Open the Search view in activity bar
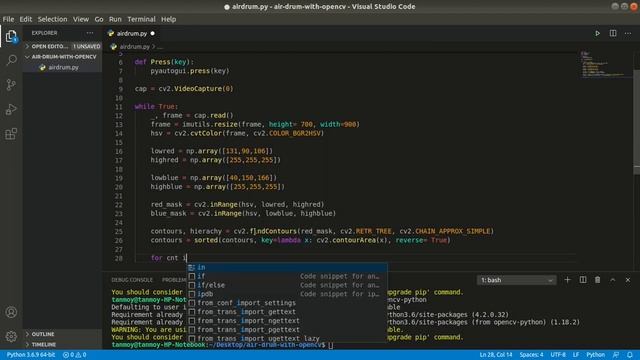The height and width of the screenshot is (360, 640). tap(11, 60)
